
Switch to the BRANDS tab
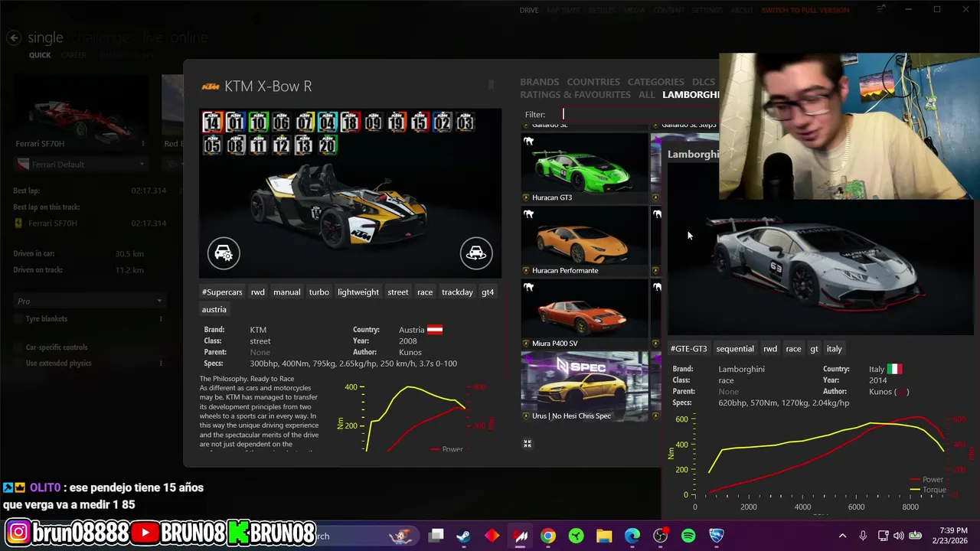(x=540, y=82)
